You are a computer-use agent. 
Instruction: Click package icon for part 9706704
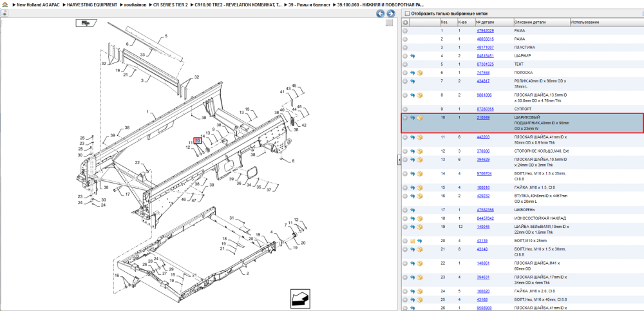(x=420, y=174)
